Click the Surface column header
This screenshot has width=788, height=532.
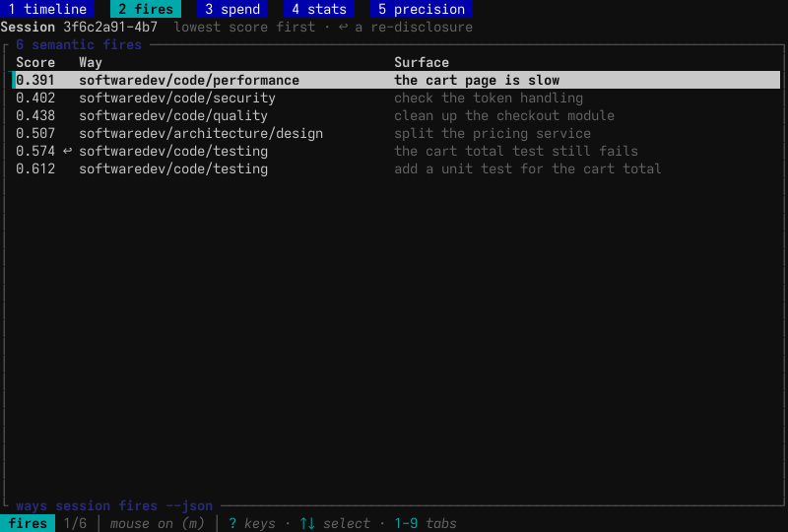pos(422,62)
